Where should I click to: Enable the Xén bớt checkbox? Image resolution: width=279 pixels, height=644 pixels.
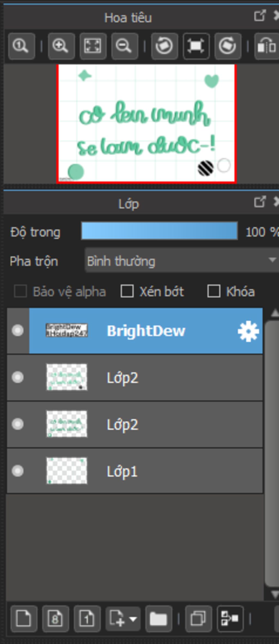[x=127, y=291]
